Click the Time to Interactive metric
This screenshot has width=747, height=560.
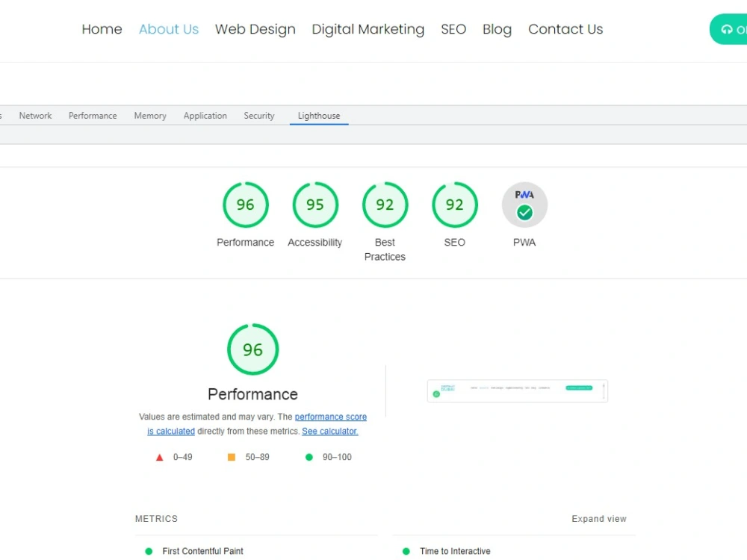455,551
